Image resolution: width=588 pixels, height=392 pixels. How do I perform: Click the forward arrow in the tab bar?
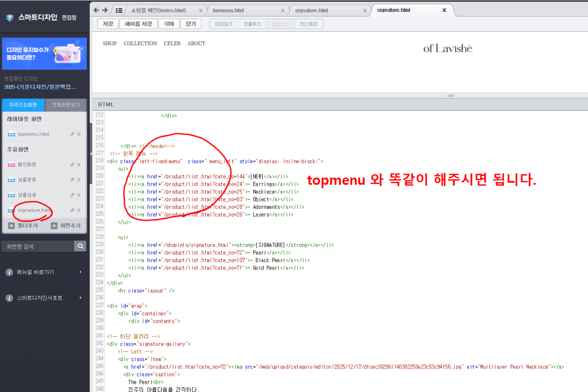click(x=104, y=10)
